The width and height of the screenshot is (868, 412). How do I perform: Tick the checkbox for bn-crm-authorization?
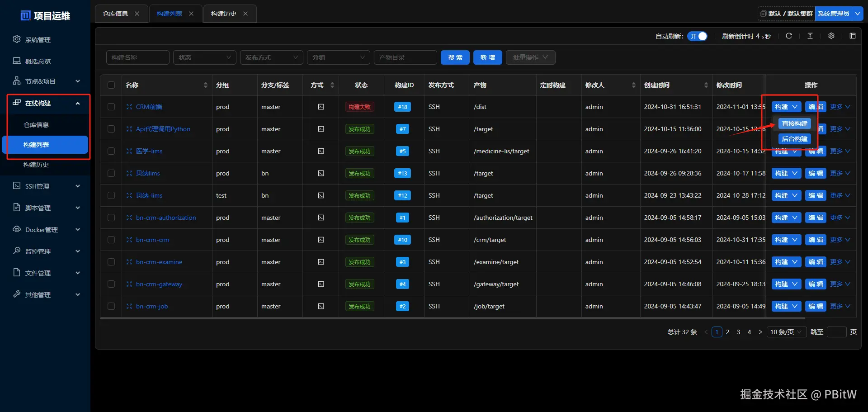pos(111,218)
